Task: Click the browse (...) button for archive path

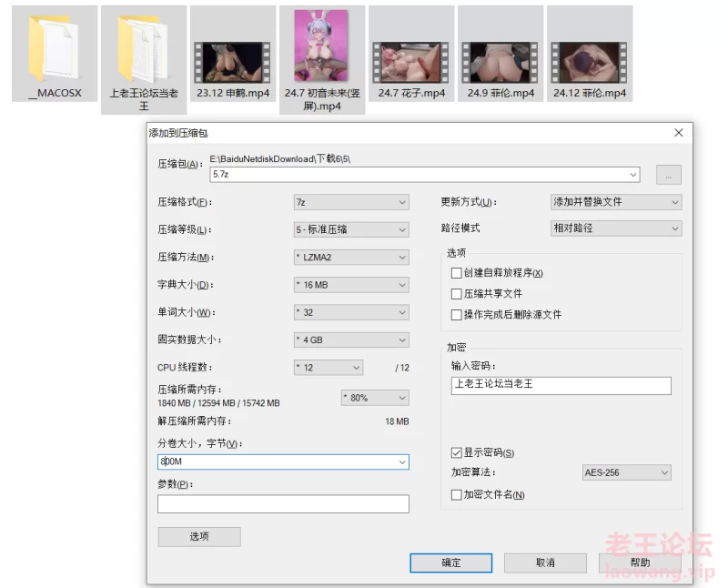Action: [669, 175]
